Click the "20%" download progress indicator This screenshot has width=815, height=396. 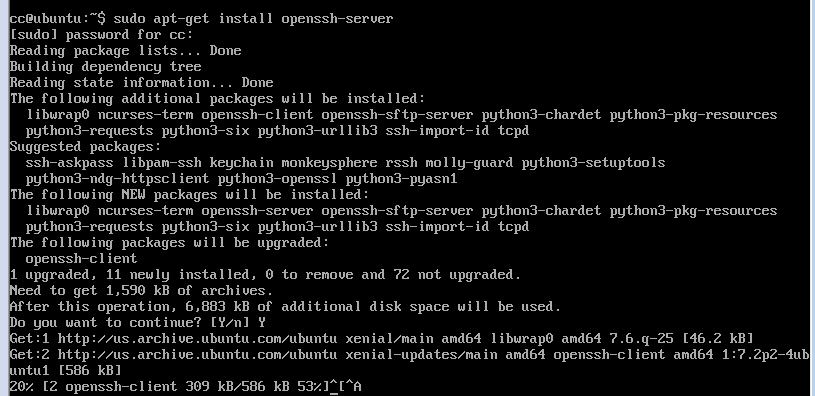pos(22,387)
